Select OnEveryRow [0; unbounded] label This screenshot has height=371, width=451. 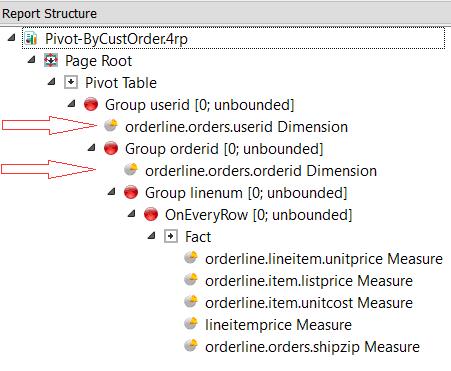click(258, 215)
